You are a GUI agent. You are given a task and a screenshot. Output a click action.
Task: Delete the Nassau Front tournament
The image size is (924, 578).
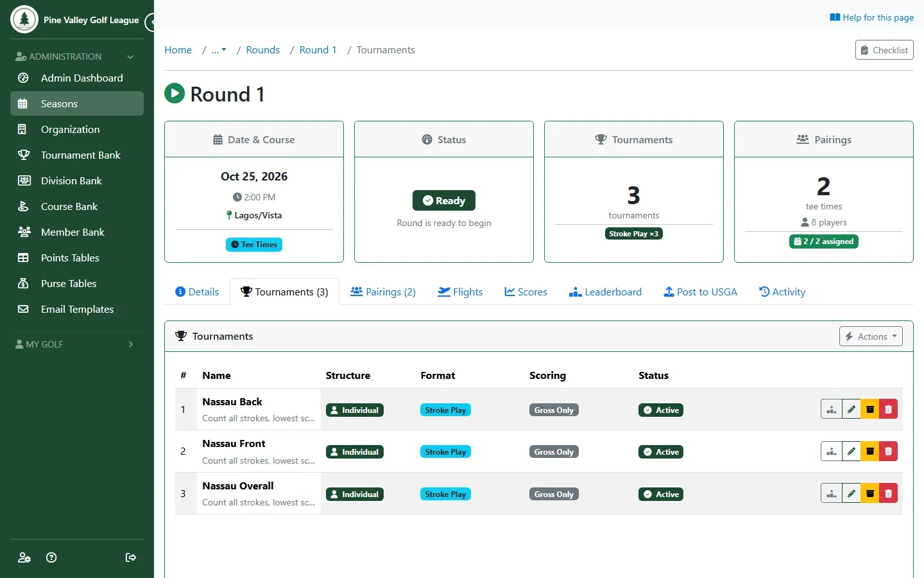pos(888,451)
